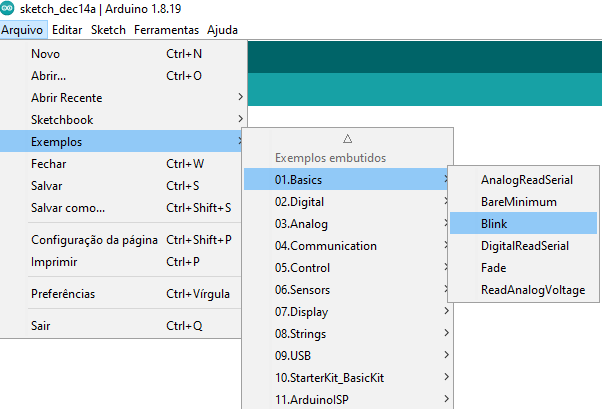Viewport: 602px width, 409px height.
Task: Expand the 03.Analog examples category
Action: (347, 224)
